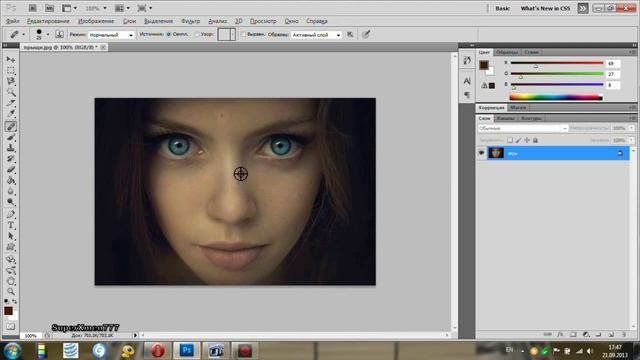Screen dimensions: 640x360
Task: Select the Move tool
Action: [x=11, y=60]
